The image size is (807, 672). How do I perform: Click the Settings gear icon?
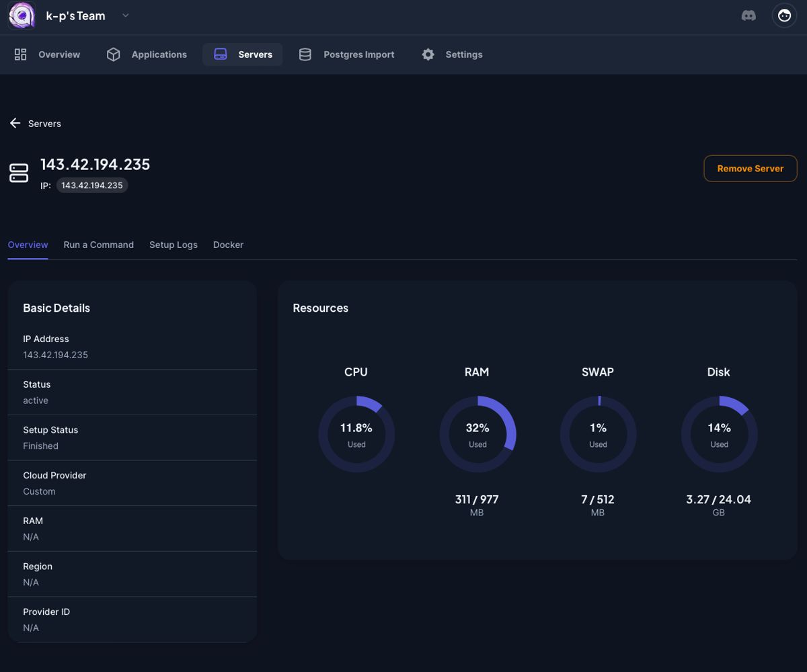pos(428,54)
